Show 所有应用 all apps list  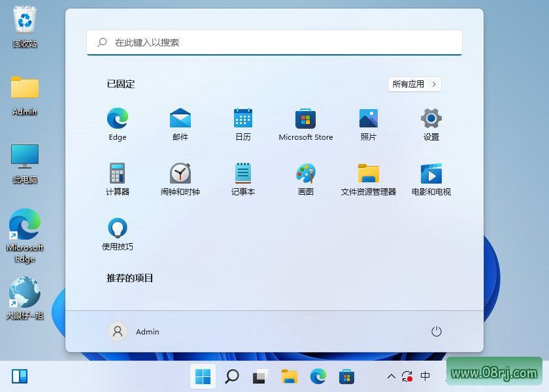click(414, 84)
